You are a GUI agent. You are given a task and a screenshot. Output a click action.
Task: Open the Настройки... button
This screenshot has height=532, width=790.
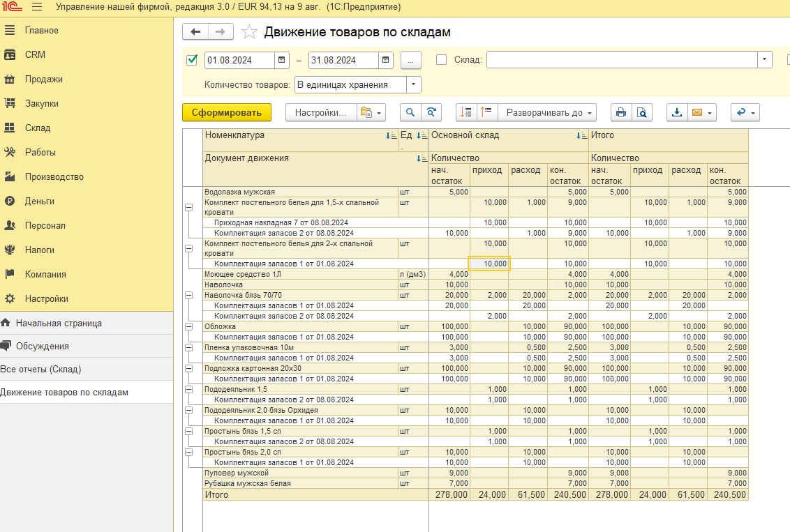[321, 112]
